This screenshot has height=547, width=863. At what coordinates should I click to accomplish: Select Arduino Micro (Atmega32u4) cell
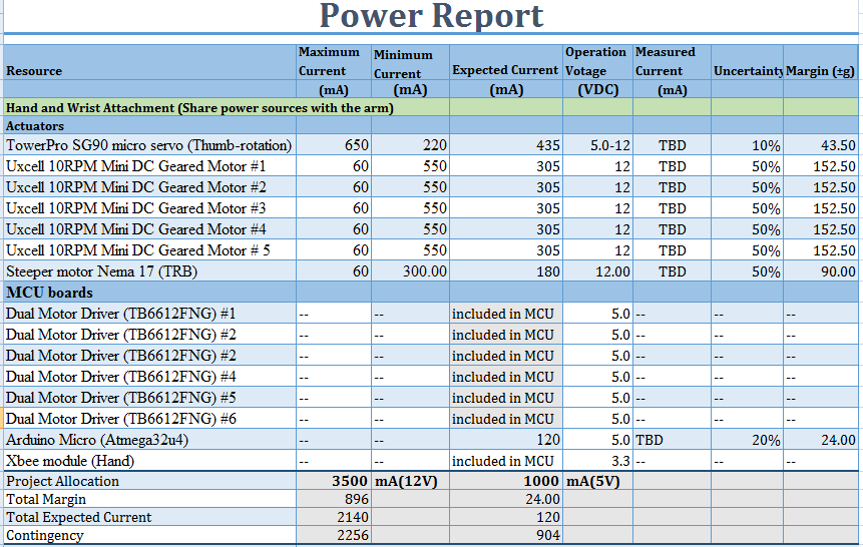[x=150, y=440]
